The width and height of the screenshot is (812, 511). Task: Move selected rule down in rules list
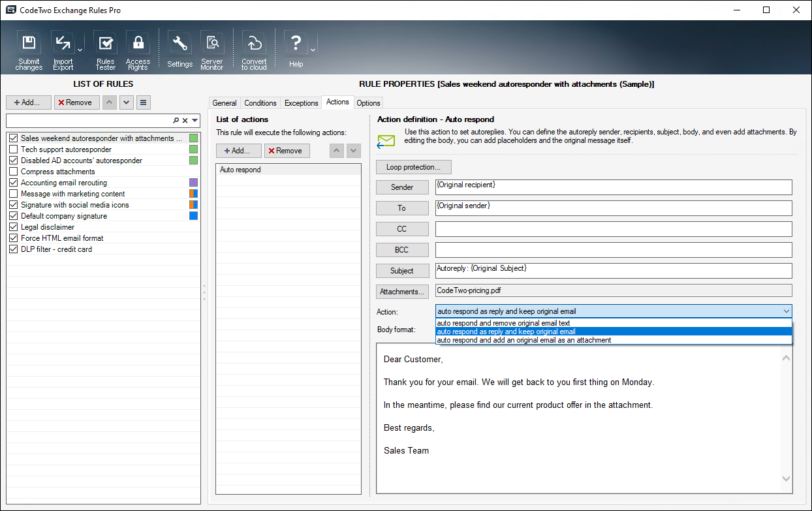pyautogui.click(x=127, y=102)
